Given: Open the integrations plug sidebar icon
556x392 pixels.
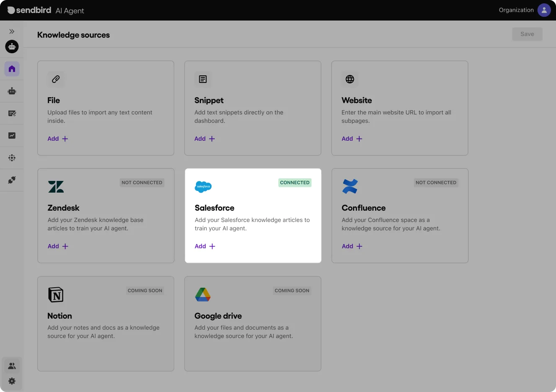Looking at the screenshot, I should click(x=12, y=180).
